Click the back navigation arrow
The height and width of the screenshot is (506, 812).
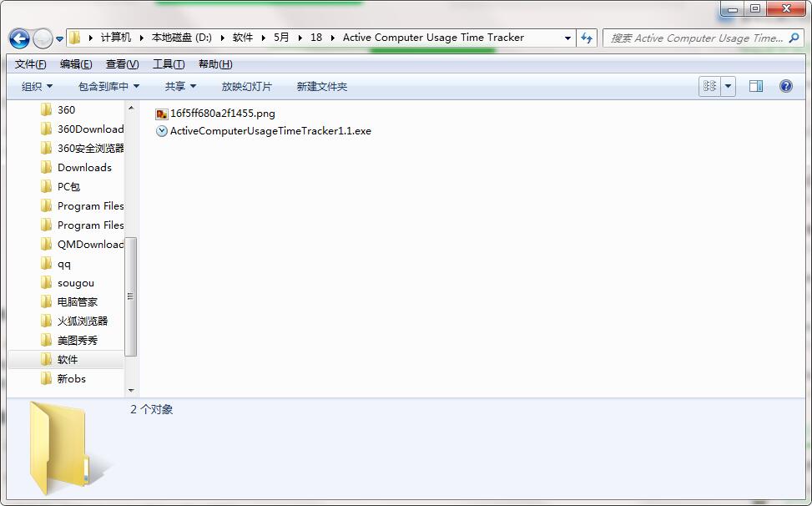(x=18, y=39)
